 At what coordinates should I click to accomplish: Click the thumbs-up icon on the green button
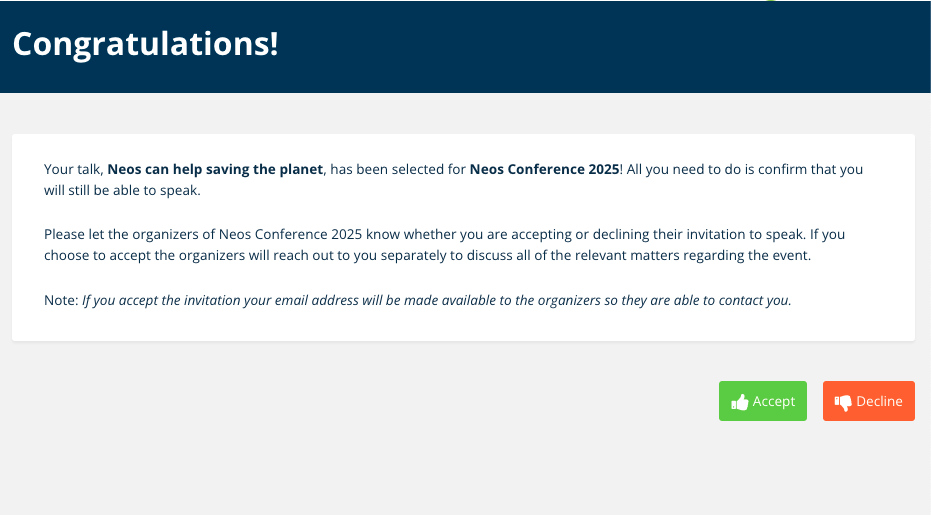(740, 402)
